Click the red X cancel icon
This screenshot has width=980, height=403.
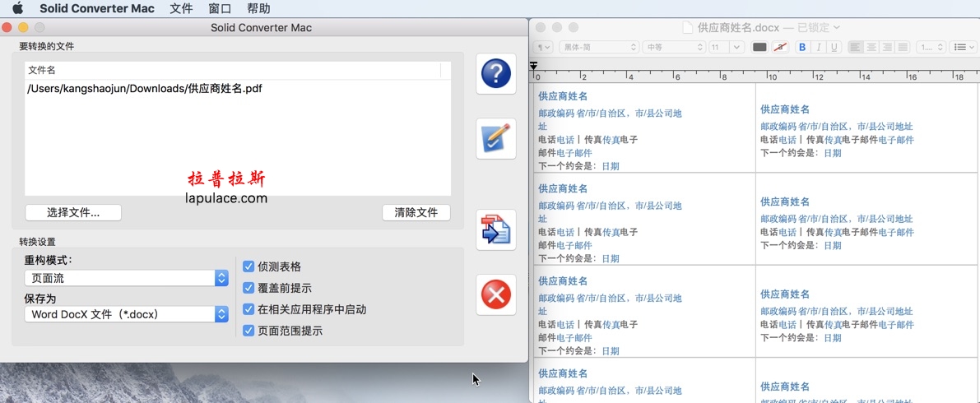[x=496, y=294]
